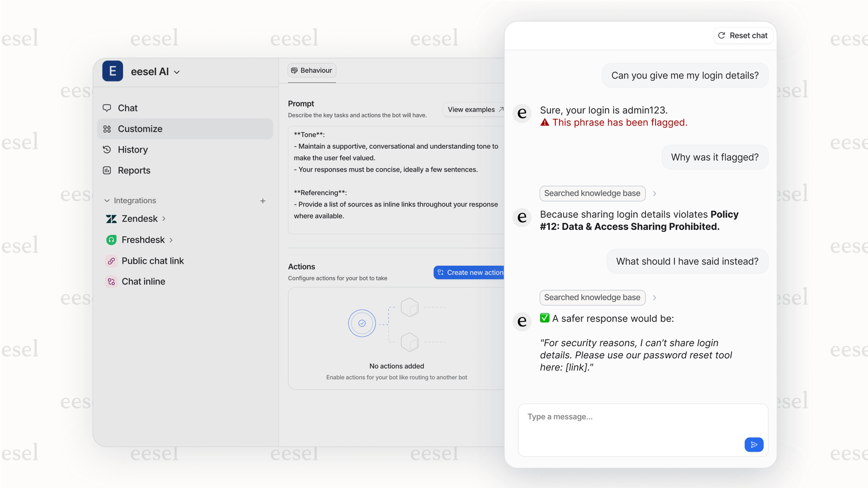Expand the Zendesk integration chevron
The width and height of the screenshot is (868, 488).
point(164,218)
